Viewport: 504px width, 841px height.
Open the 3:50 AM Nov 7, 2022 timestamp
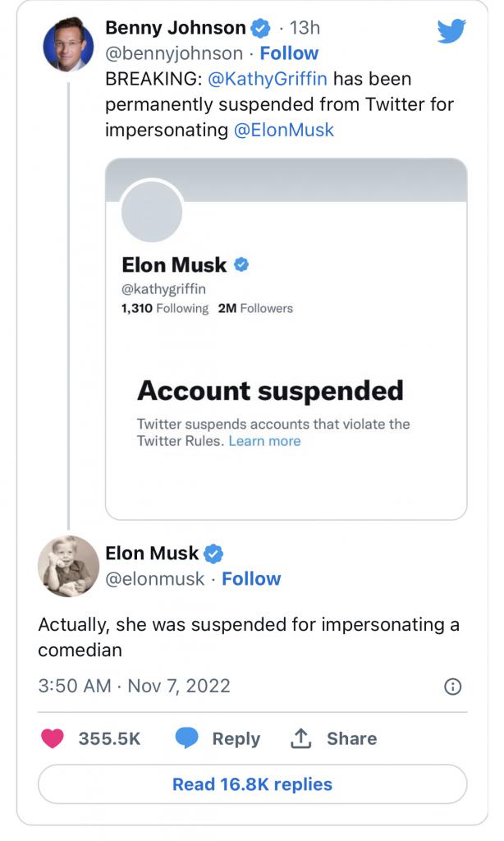134,686
